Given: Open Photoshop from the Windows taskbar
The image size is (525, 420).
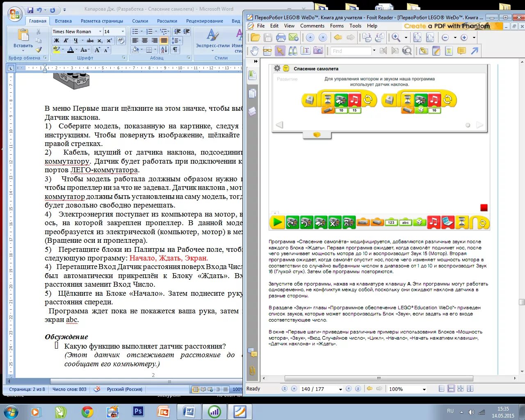Looking at the screenshot, I should (138, 412).
